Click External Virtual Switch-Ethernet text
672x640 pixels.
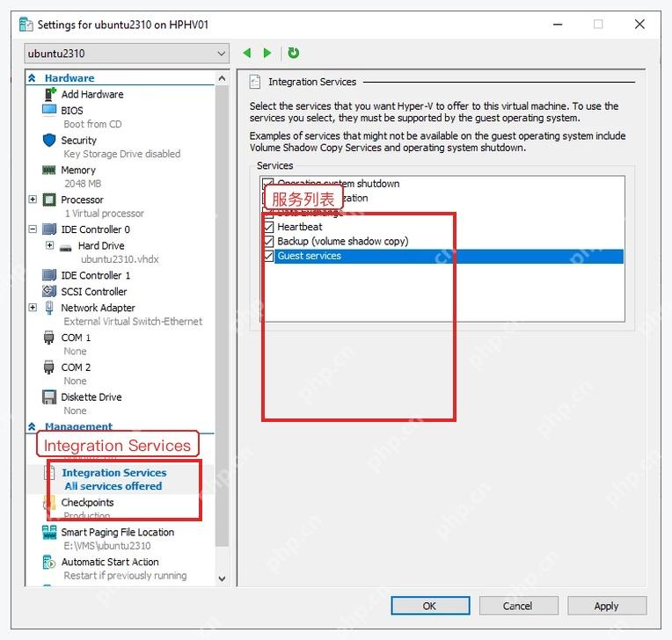133,321
